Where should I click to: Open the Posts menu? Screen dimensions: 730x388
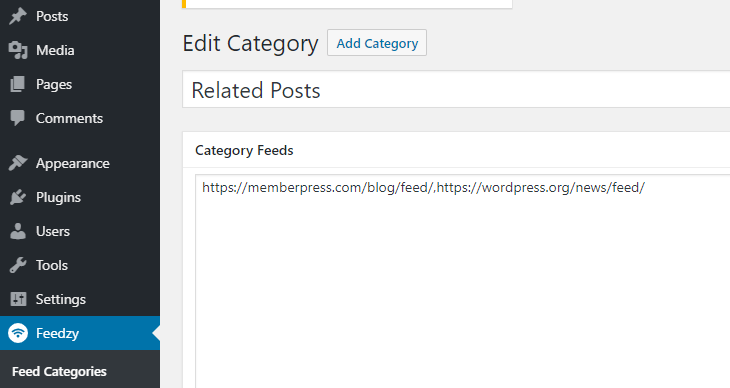pyautogui.click(x=52, y=16)
